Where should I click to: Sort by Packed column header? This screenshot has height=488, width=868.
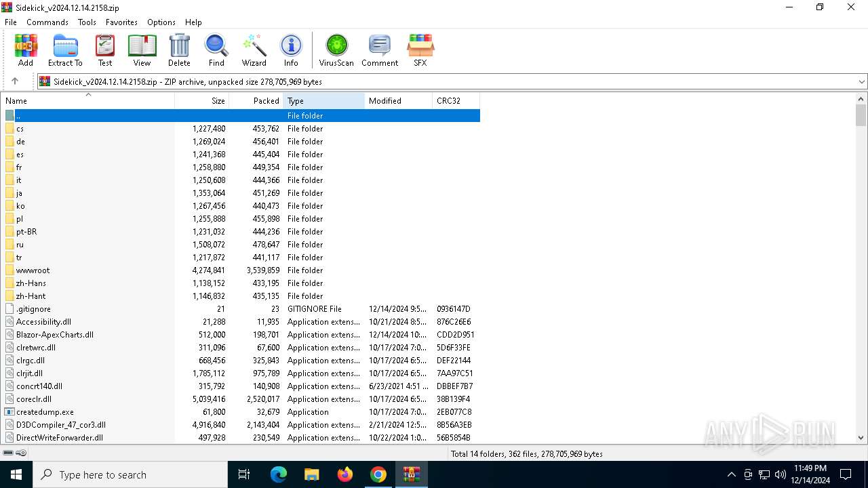pos(256,101)
